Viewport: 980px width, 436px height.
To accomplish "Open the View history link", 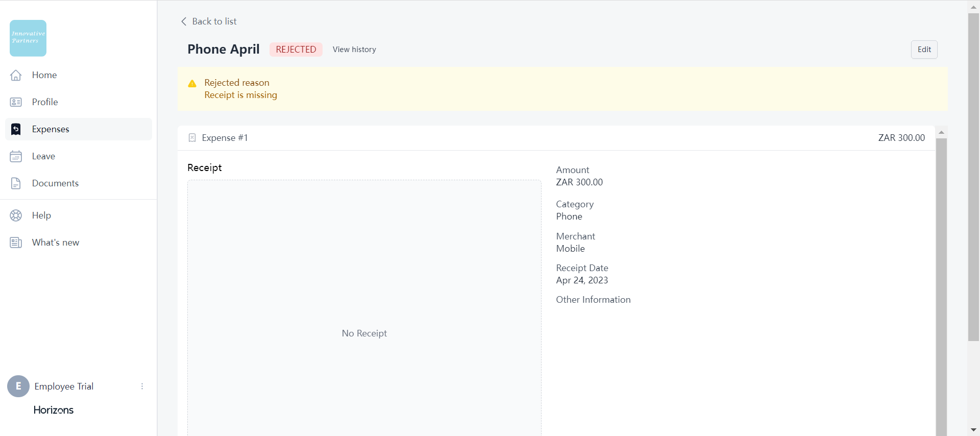I will [x=354, y=50].
